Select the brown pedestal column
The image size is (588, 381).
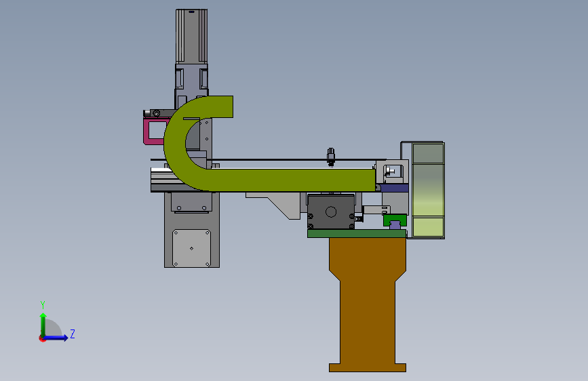click(x=368, y=304)
